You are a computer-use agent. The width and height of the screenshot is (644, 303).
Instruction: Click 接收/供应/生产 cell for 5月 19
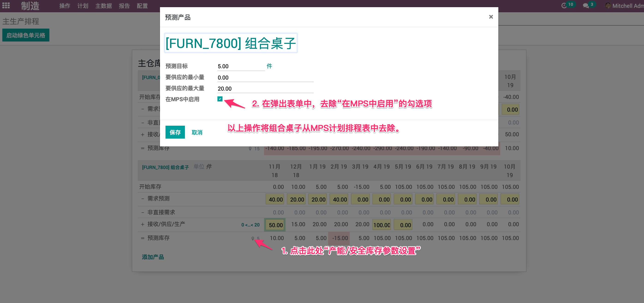[403, 225]
